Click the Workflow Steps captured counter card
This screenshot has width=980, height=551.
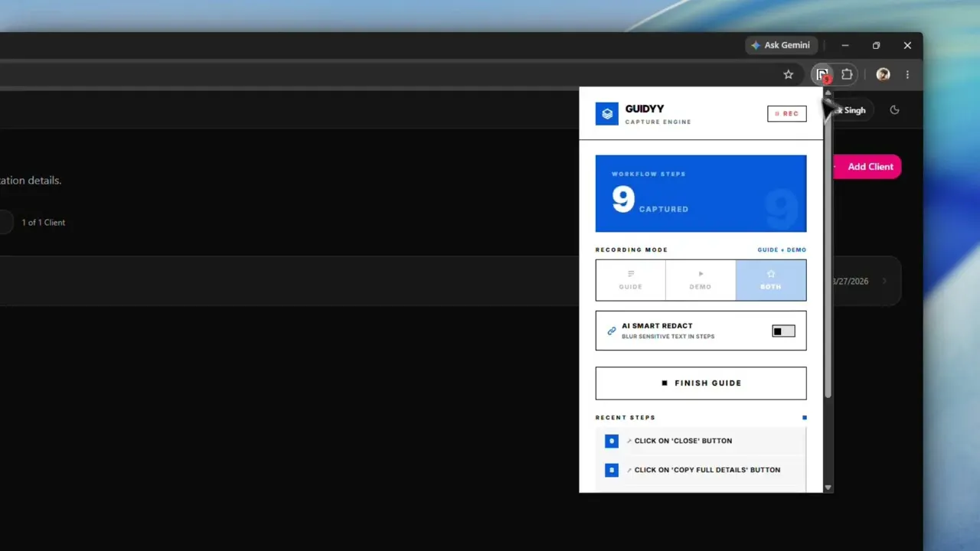pos(701,194)
